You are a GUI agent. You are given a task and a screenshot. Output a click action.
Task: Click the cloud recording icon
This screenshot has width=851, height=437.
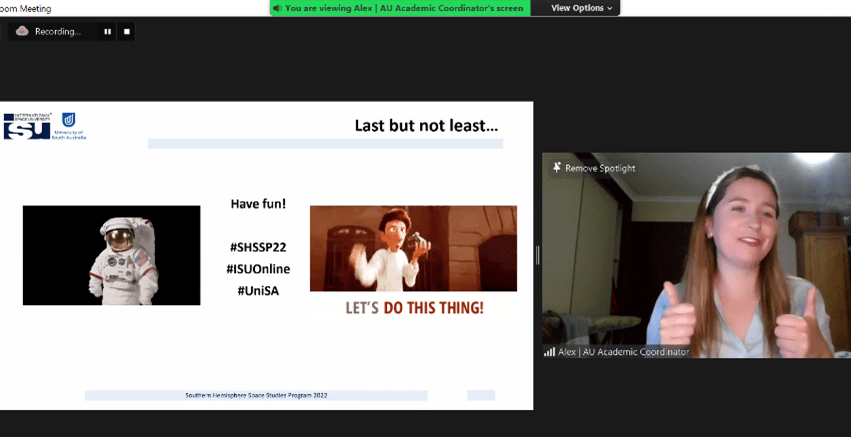point(22,32)
